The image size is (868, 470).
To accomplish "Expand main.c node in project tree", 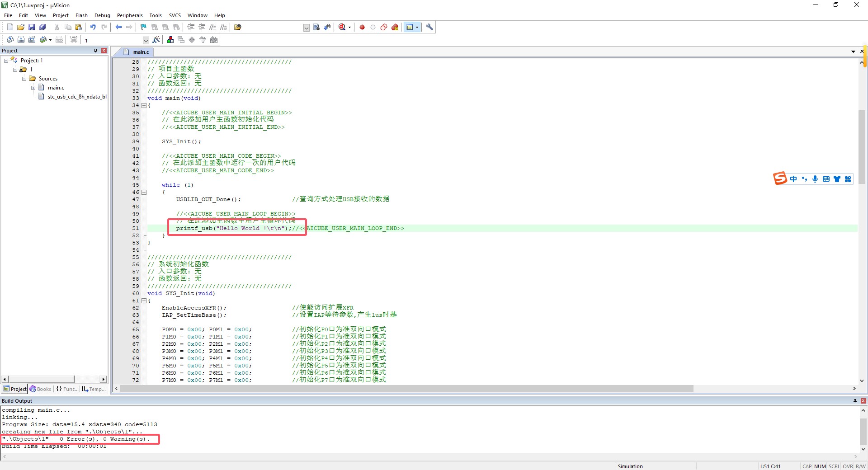I will 33,88.
